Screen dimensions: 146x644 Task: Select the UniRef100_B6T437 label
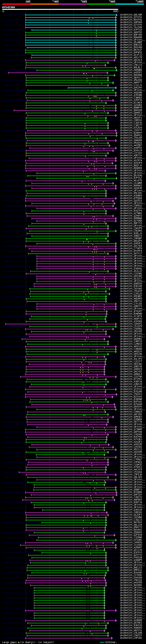(131, 50)
